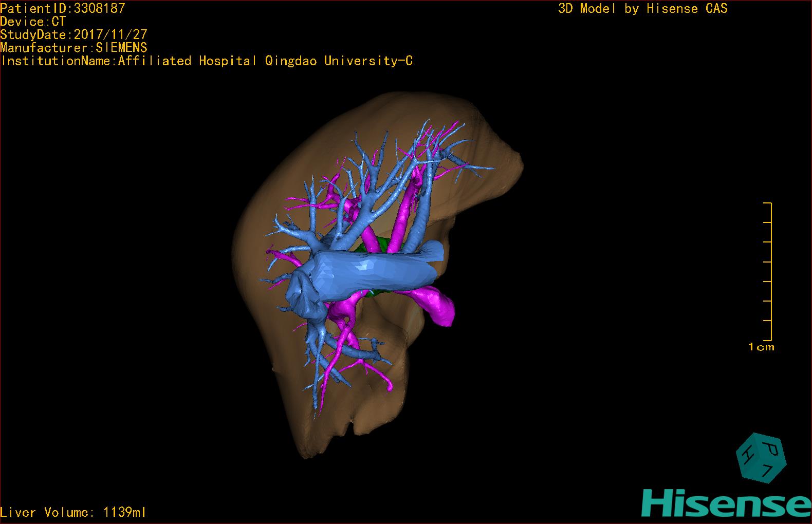Click the Manufacturer:SIEMENS label

[x=74, y=48]
